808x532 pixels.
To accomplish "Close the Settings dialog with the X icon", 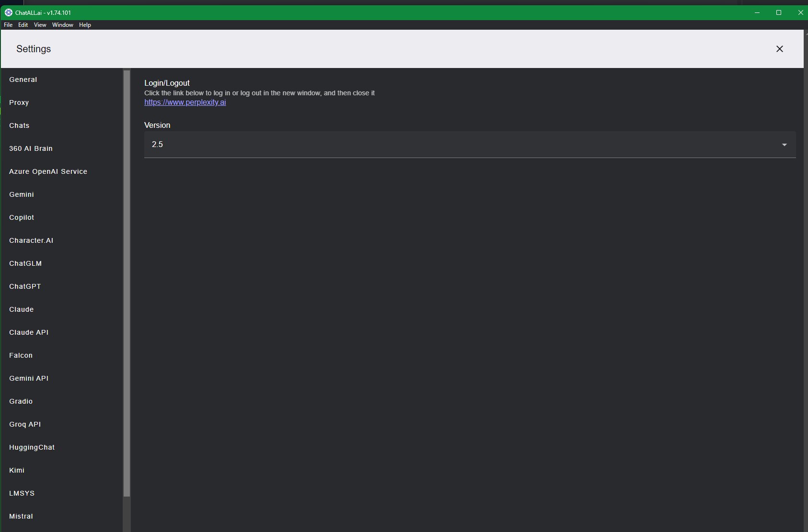I will pos(780,49).
